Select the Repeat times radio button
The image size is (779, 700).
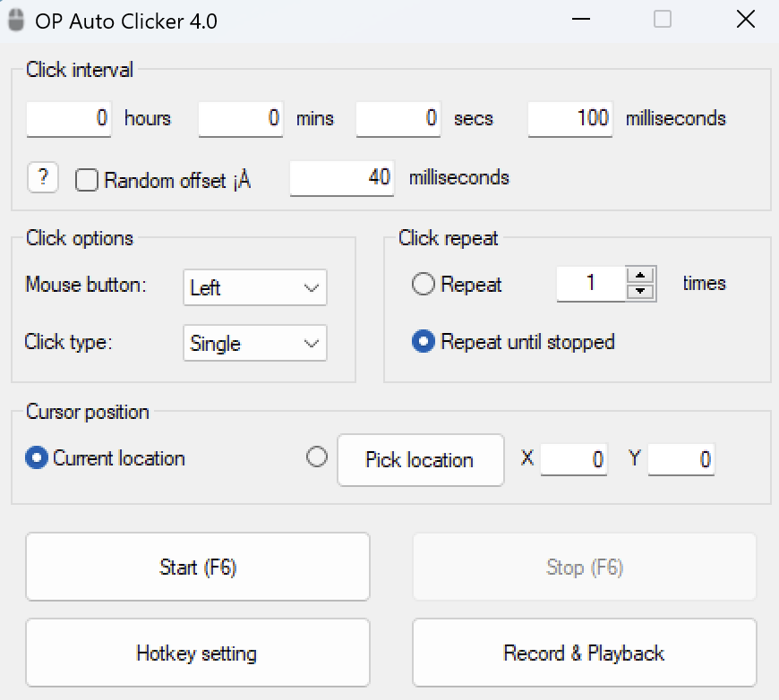pyautogui.click(x=424, y=284)
